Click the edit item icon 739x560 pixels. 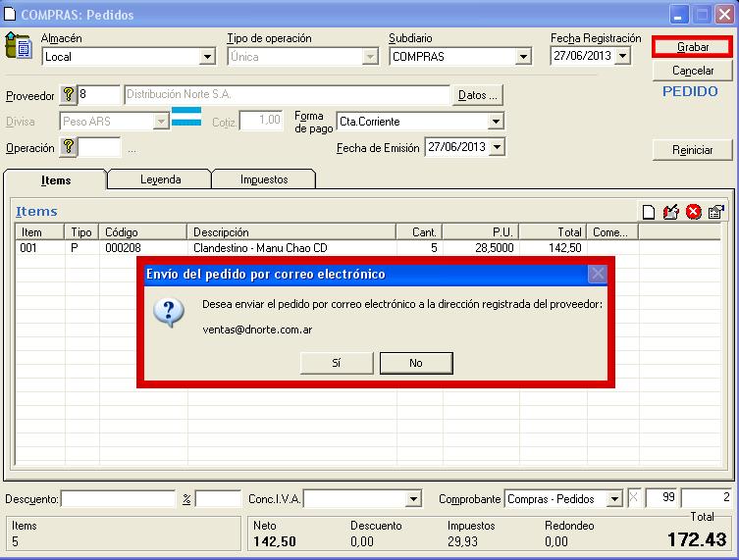(x=671, y=212)
